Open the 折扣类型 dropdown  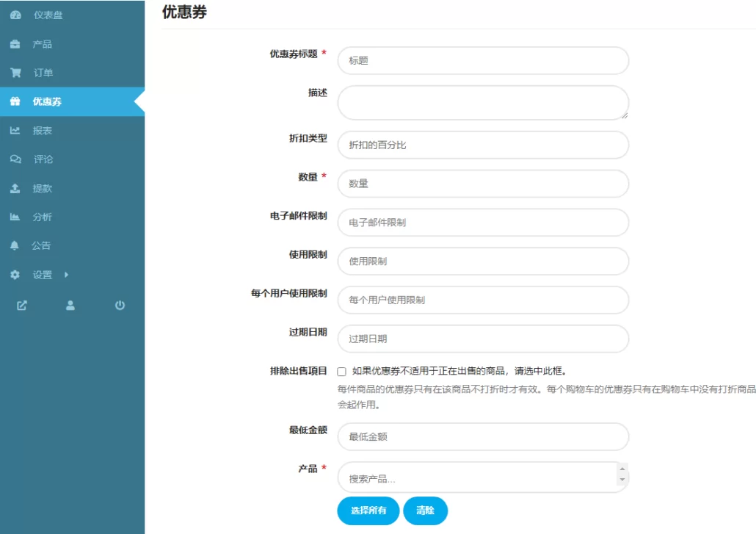tap(483, 145)
